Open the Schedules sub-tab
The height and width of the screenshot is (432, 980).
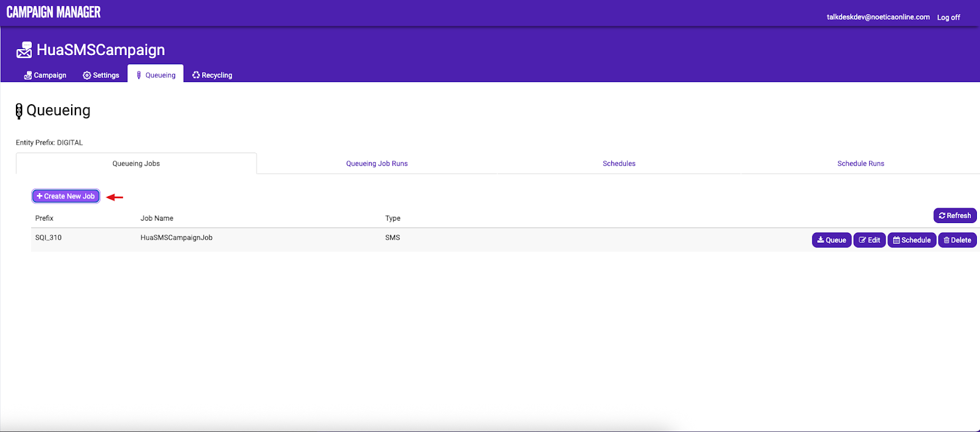(619, 164)
